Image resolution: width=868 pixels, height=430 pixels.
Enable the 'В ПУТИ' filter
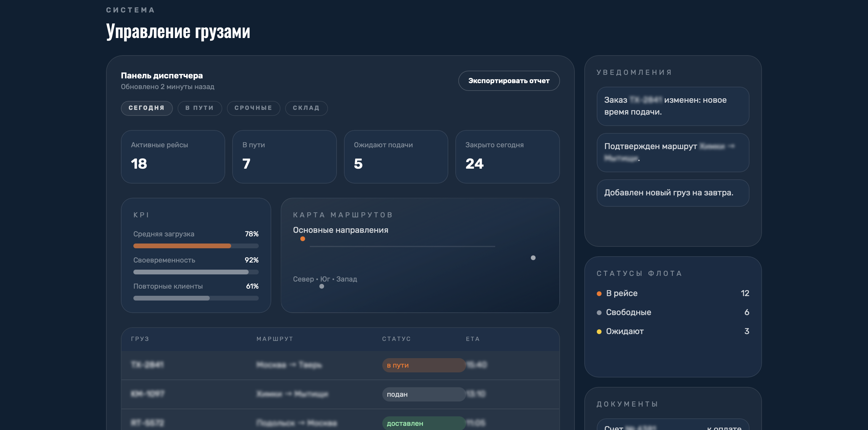tap(200, 108)
